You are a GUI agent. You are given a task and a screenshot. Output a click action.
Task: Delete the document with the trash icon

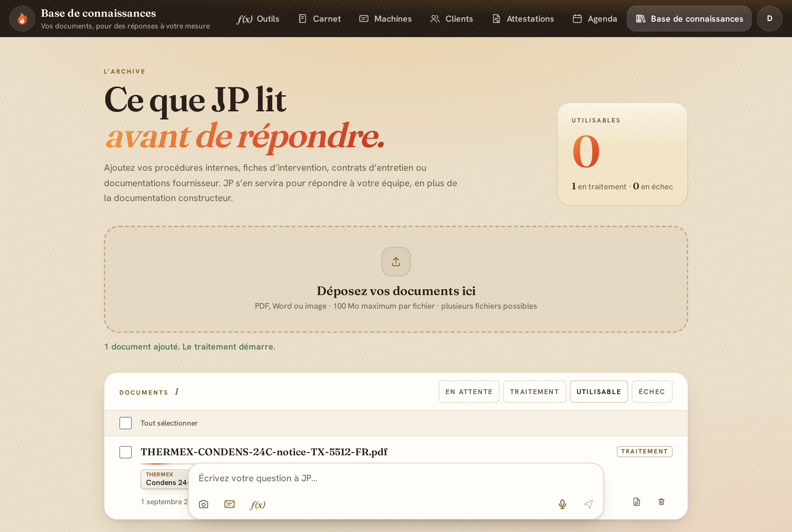pos(661,501)
